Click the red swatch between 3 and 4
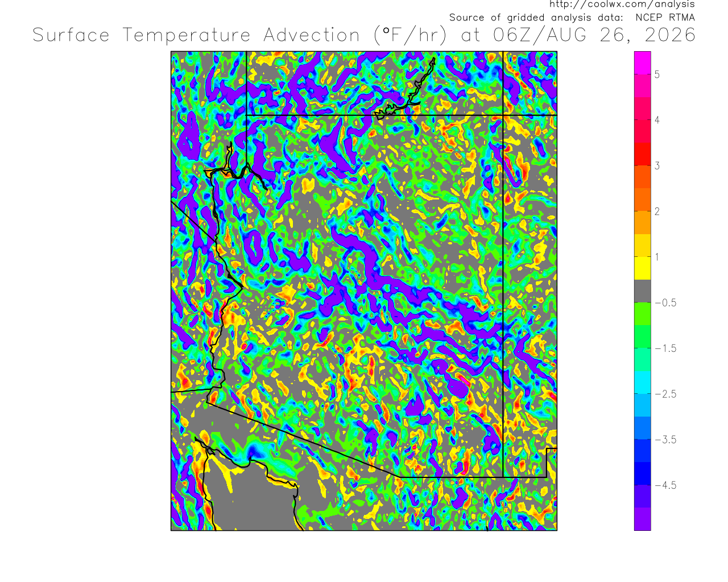Image resolution: width=728 pixels, height=582 pixels. 643,153
